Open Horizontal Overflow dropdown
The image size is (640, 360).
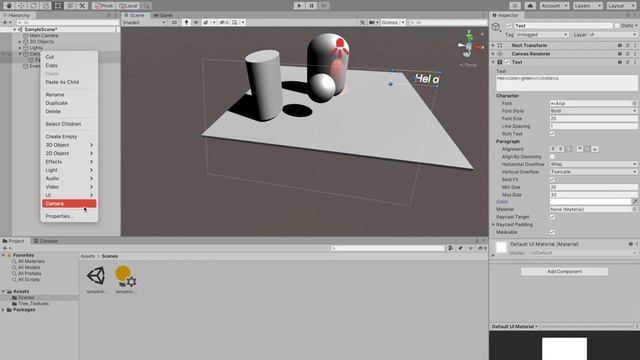pos(593,164)
